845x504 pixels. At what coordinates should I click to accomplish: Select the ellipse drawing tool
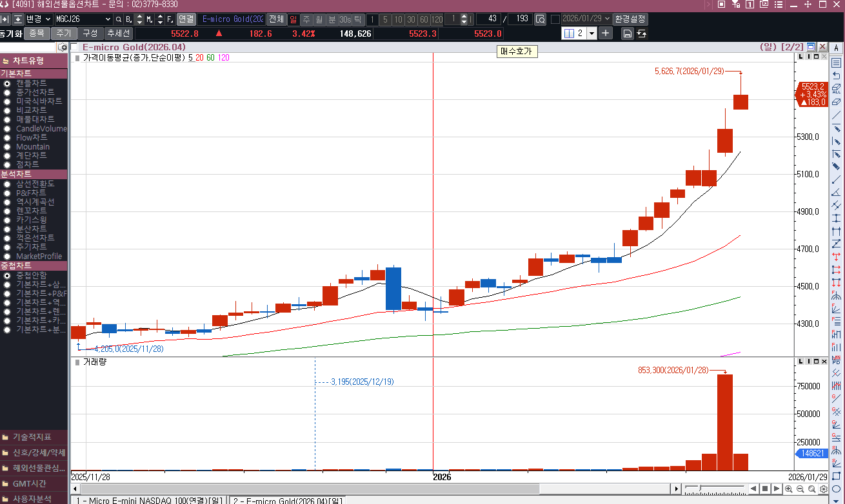[837, 489]
